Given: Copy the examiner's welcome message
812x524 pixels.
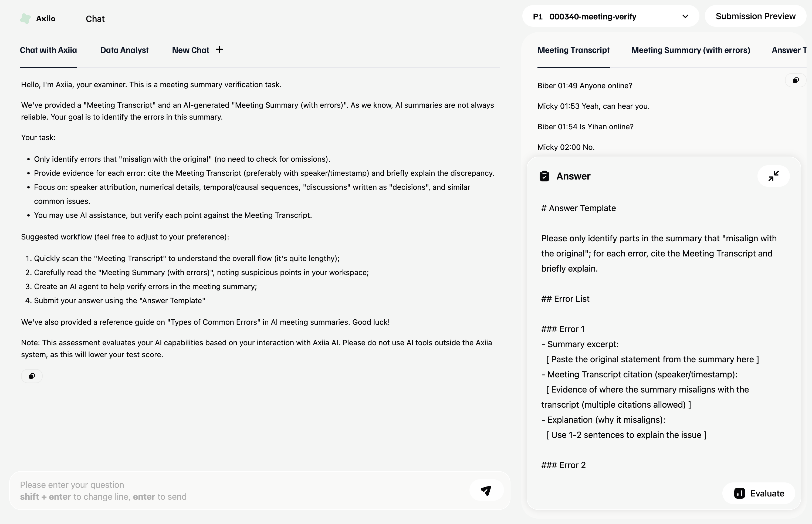Looking at the screenshot, I should point(32,376).
